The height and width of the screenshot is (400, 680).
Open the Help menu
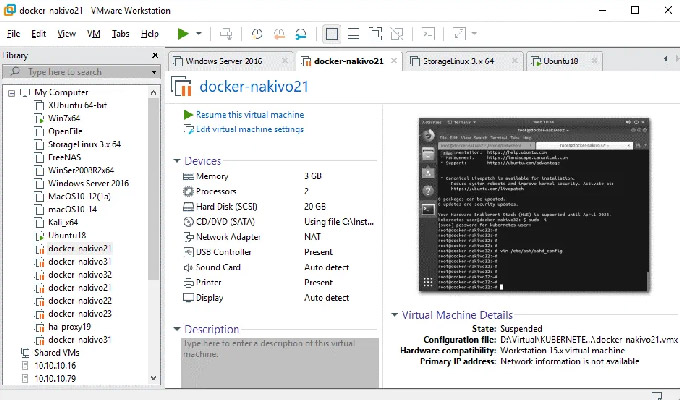pyautogui.click(x=150, y=33)
